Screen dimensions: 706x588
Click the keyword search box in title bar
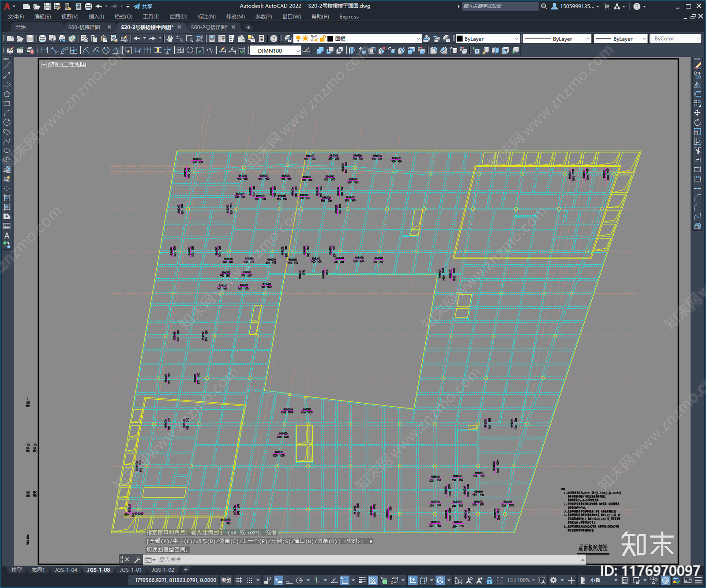(499, 6)
